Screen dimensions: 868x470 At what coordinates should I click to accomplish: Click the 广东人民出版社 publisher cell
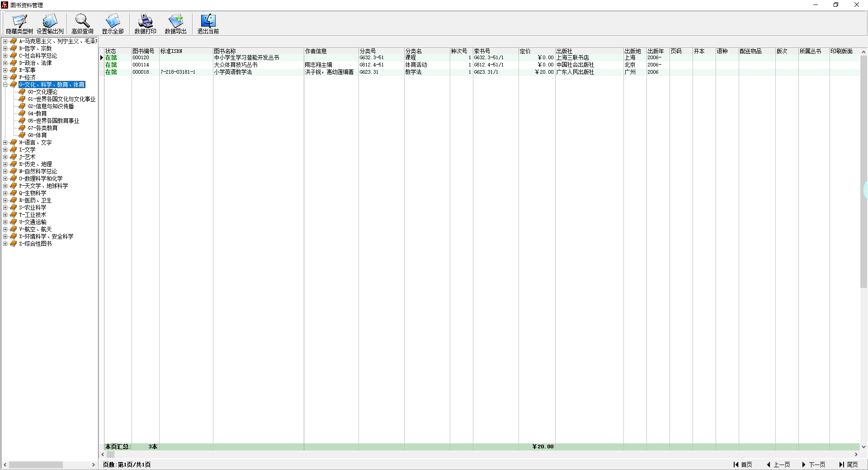click(x=590, y=72)
